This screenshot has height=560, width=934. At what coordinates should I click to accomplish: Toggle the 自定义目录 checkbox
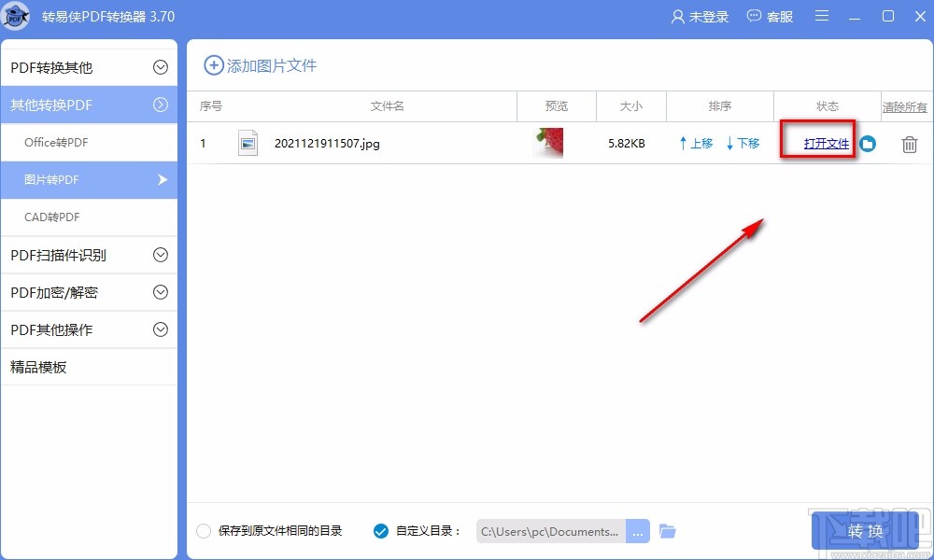pos(380,530)
